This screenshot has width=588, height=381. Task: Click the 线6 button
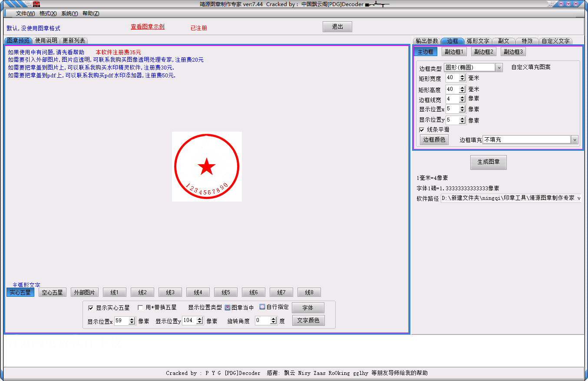click(x=254, y=292)
